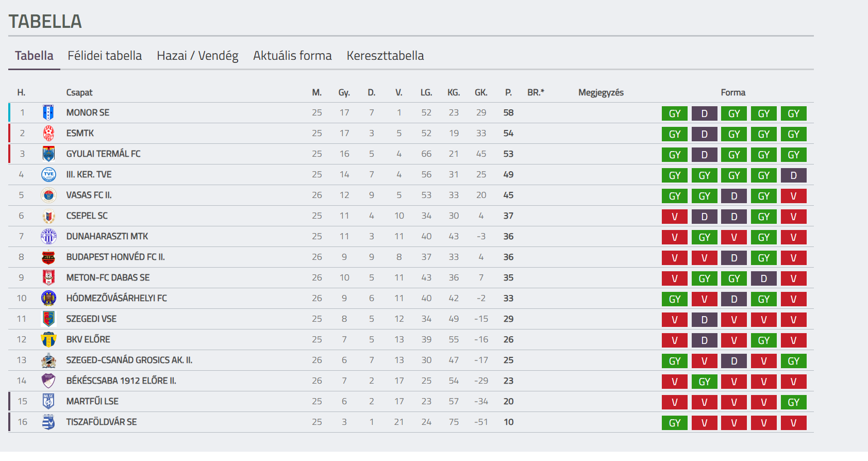
Task: Click the Vasas FC II. team logo
Action: point(48,195)
